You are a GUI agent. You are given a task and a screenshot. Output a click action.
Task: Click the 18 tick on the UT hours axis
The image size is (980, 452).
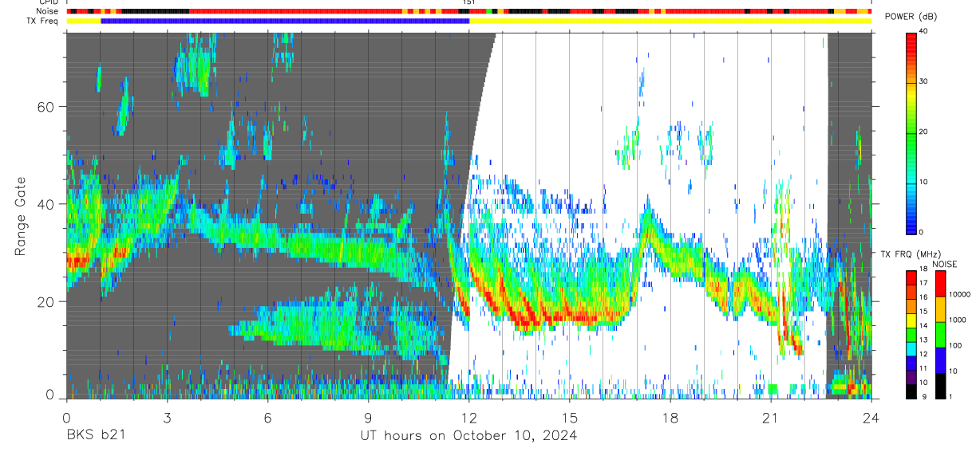pos(670,417)
